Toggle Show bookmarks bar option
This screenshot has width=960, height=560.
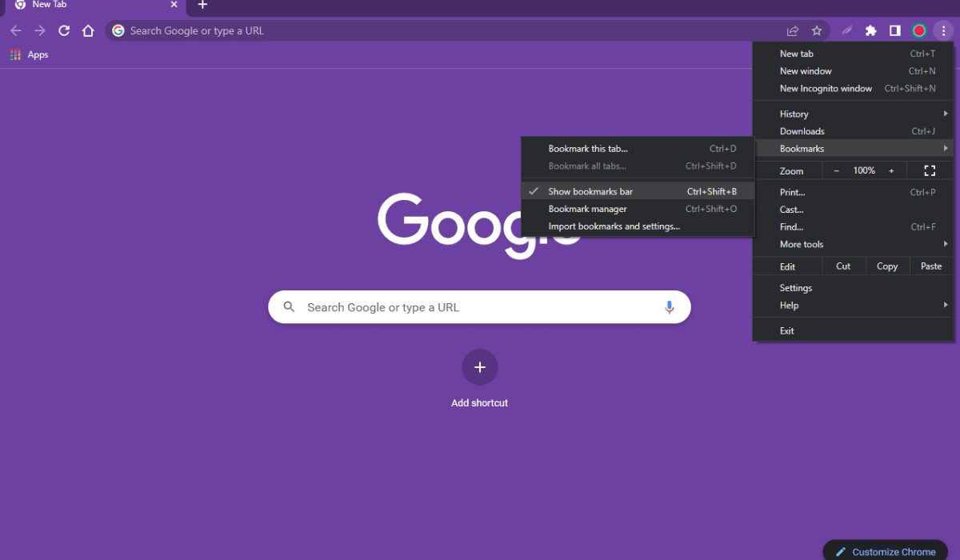590,191
